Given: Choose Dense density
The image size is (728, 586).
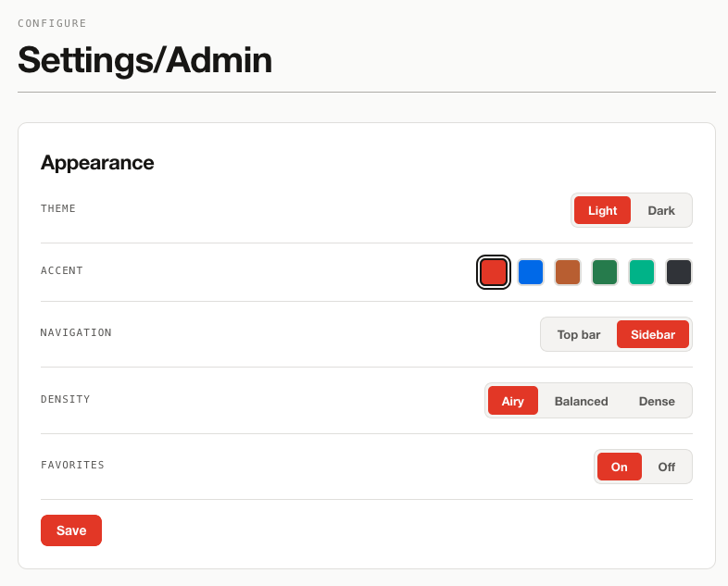Looking at the screenshot, I should click(657, 401).
